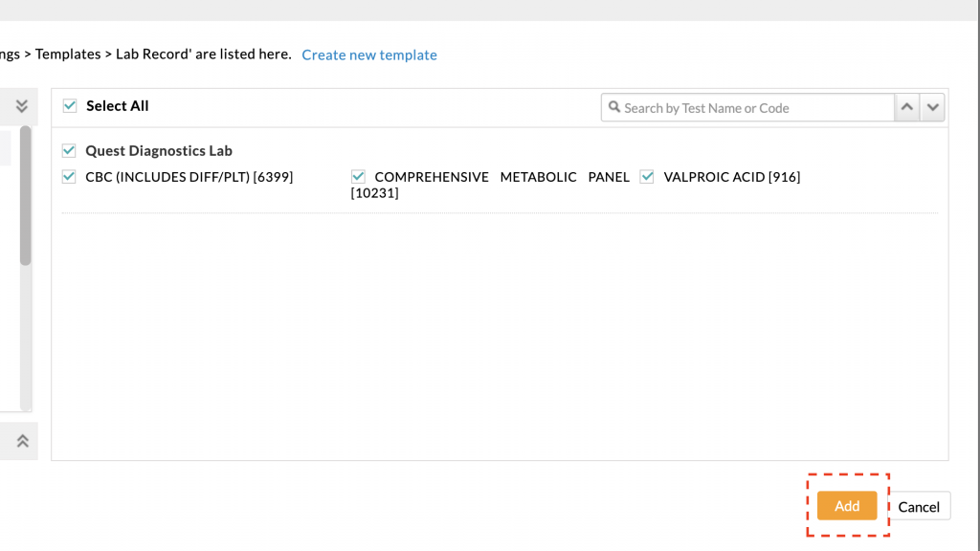Click the COMPREHENSIVE METABOLIC PANEL test name
The image size is (980, 551).
click(x=501, y=177)
